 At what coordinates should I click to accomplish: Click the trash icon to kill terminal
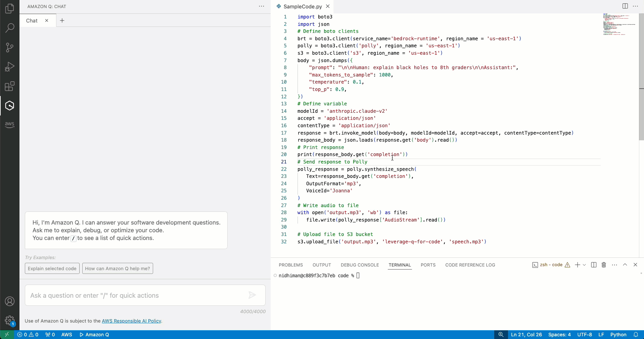click(603, 265)
